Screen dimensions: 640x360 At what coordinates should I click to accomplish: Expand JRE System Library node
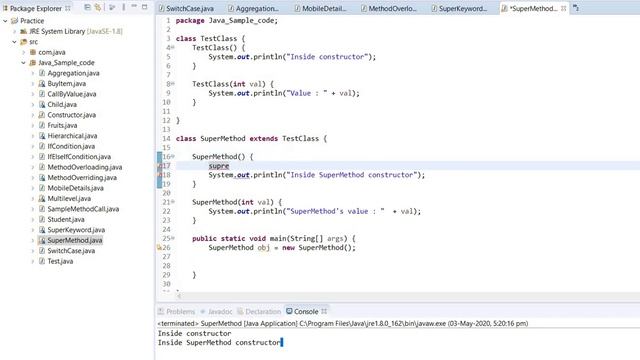coord(14,31)
